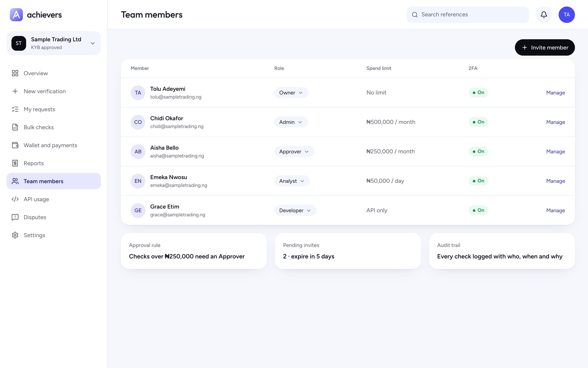Click the Wallet and payments wallet icon
588x368 pixels.
coord(15,145)
